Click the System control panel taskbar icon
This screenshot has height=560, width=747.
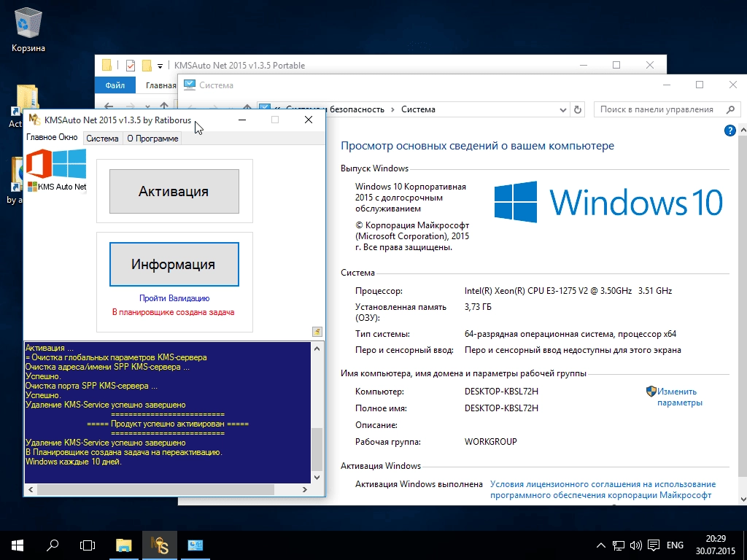pyautogui.click(x=196, y=545)
